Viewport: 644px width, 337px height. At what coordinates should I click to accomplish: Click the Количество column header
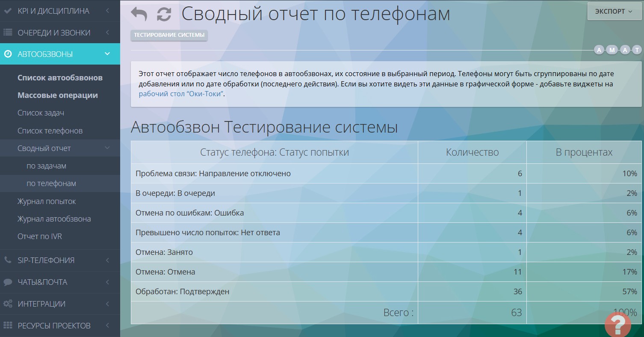472,152
